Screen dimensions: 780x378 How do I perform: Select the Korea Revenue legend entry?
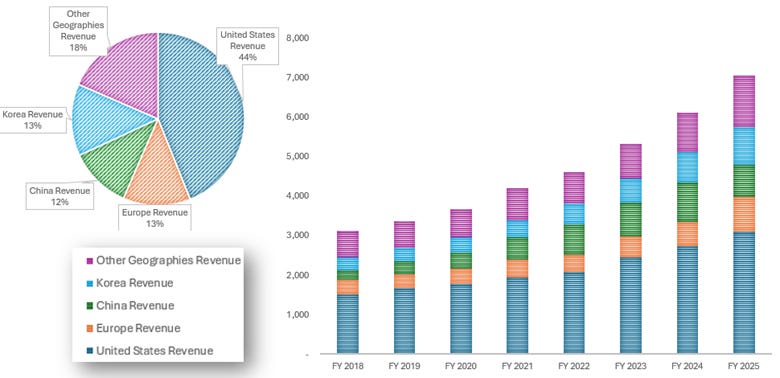coord(130,283)
